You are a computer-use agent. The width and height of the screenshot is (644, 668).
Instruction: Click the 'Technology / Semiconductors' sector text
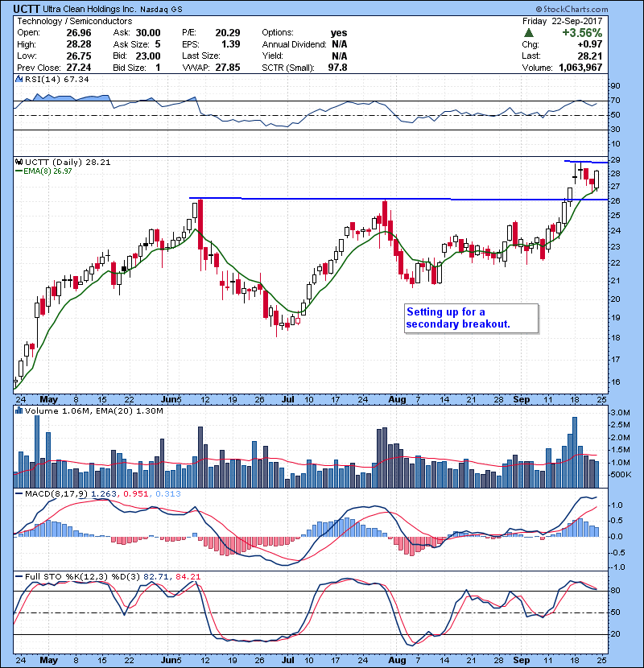(x=75, y=21)
